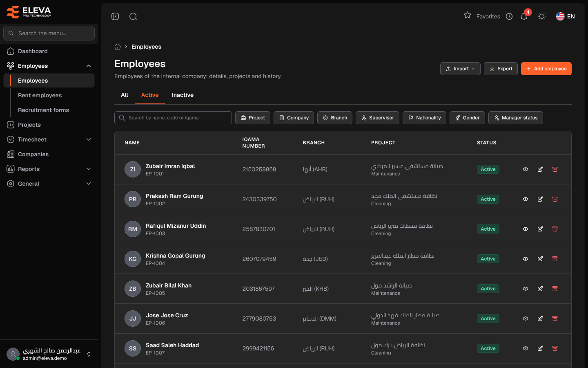588x368 pixels.
Task: Open the Import dropdown
Action: [x=460, y=69]
